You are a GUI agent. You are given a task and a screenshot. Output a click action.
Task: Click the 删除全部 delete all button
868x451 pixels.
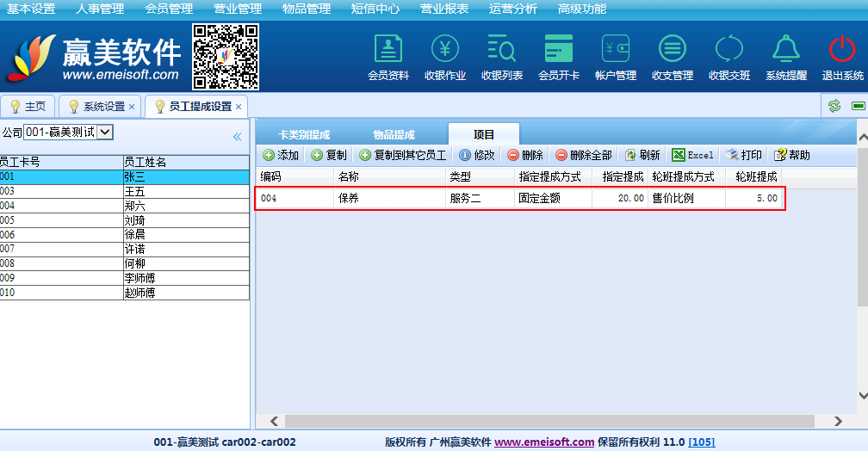[x=583, y=156]
